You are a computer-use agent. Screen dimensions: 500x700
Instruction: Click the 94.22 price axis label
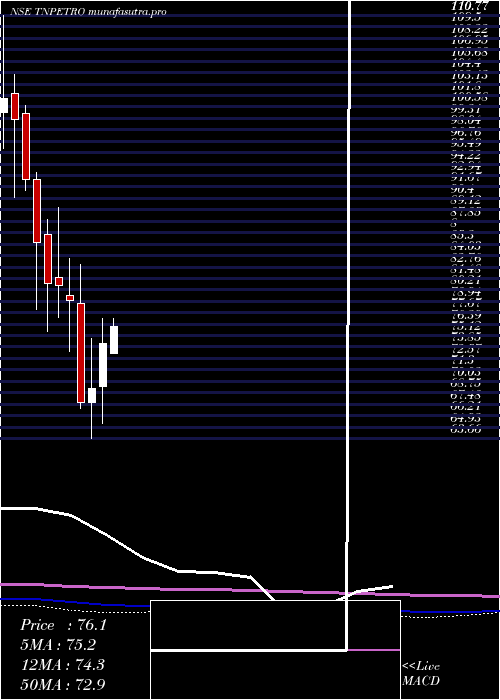click(x=466, y=155)
